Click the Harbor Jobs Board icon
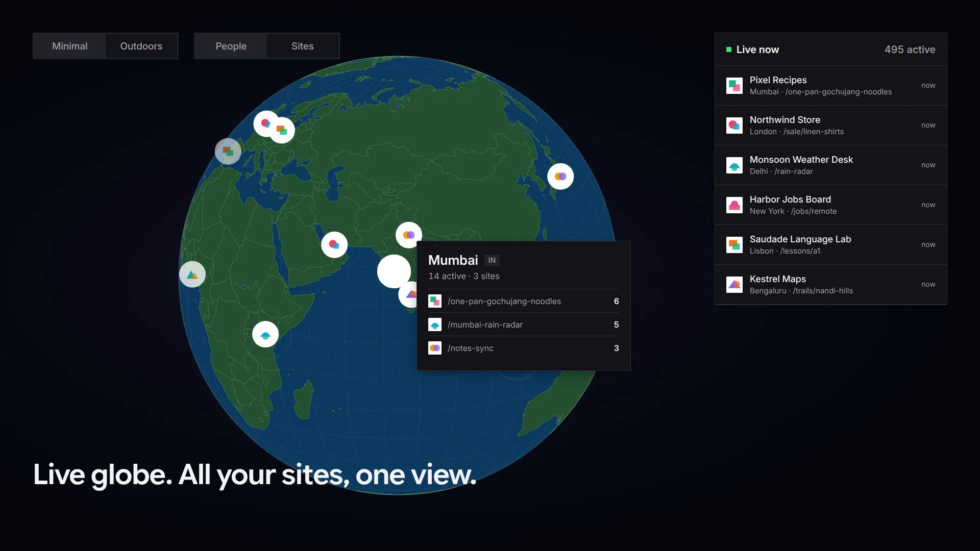 point(734,205)
